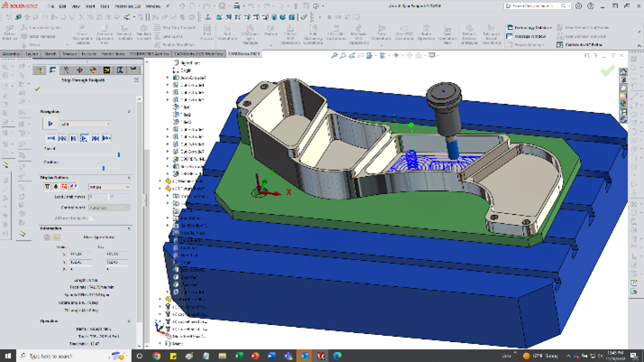
Task: Collapse the Display Options section
Action: pos(129,178)
